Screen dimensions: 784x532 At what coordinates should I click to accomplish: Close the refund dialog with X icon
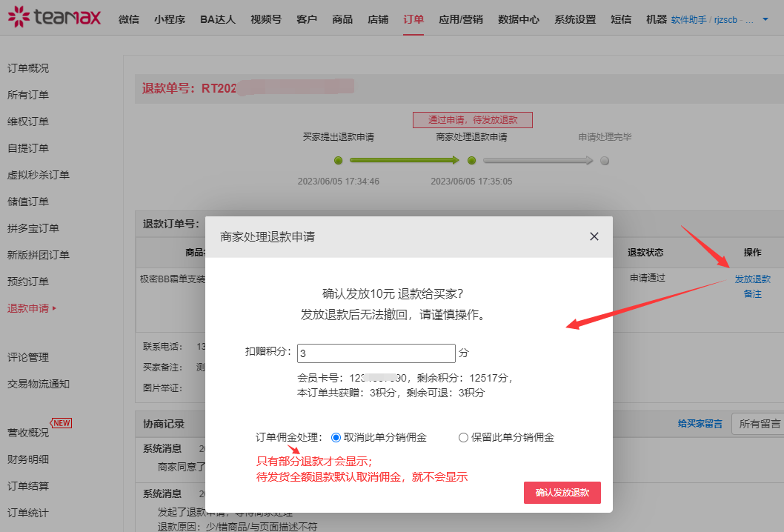(594, 236)
